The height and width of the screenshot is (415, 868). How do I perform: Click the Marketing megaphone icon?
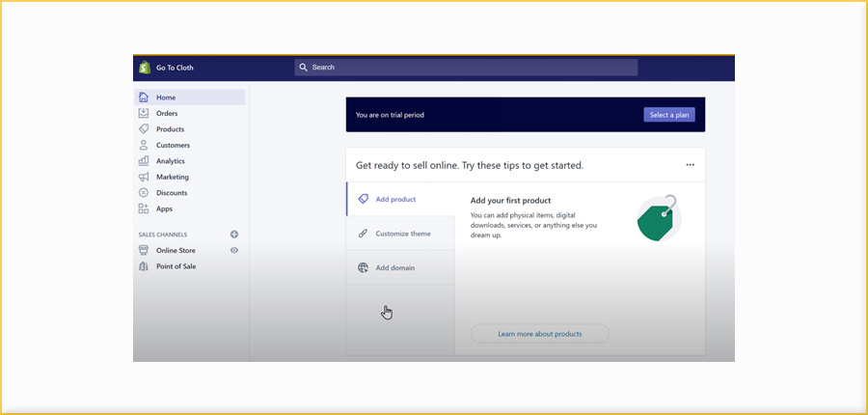tap(144, 177)
